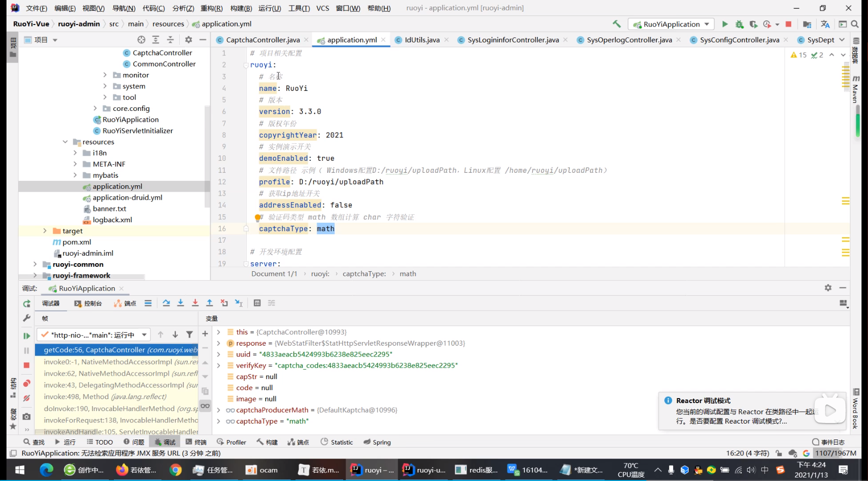The image size is (868, 481).
Task: Rerun debug session icon
Action: 26,304
